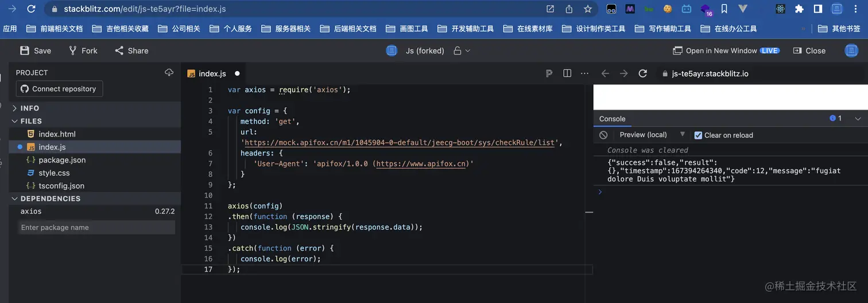Select the index.js editor tab
Viewport: 868px width, 303px height.
(212, 73)
